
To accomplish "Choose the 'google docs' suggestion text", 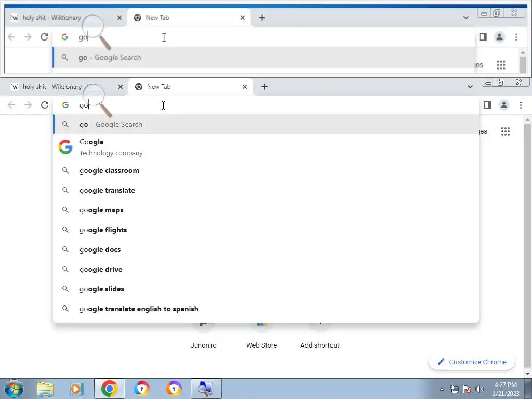I will click(100, 250).
